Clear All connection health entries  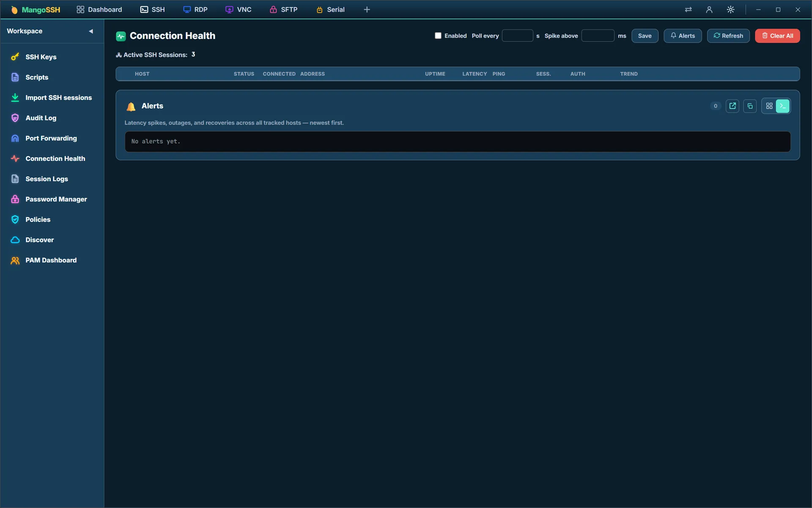[777, 36]
